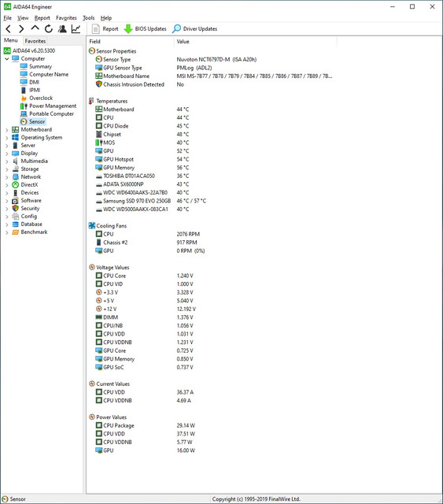This screenshot has width=443, height=504.
Task: Open the Report menu
Action: 42,18
